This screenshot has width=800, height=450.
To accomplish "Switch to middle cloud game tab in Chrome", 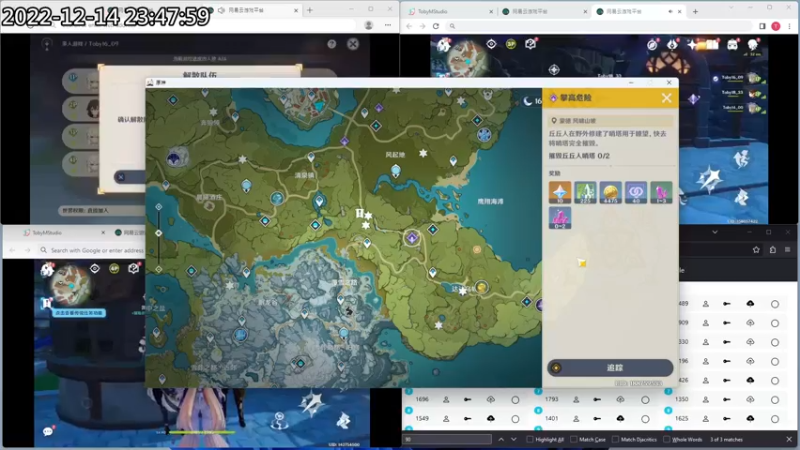I will pos(544,11).
